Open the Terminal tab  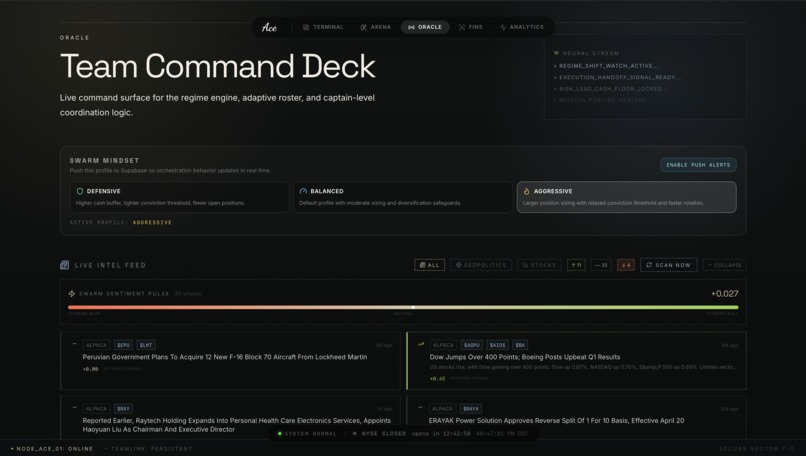pos(323,27)
